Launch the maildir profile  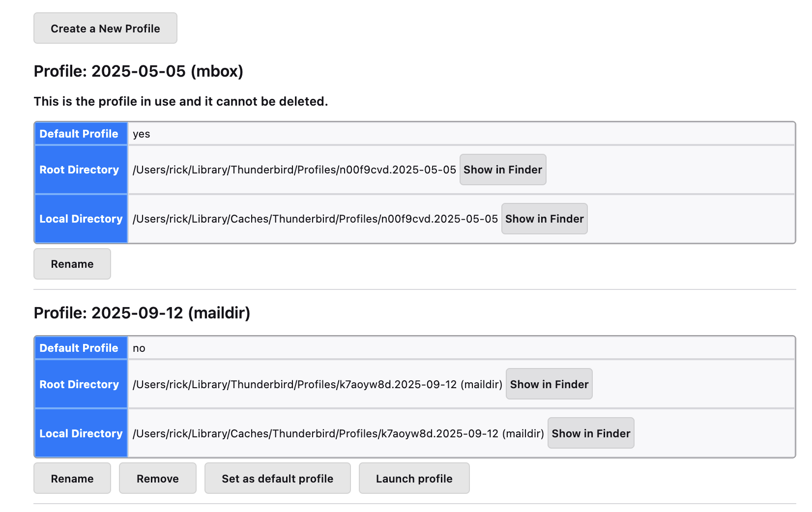click(x=414, y=479)
